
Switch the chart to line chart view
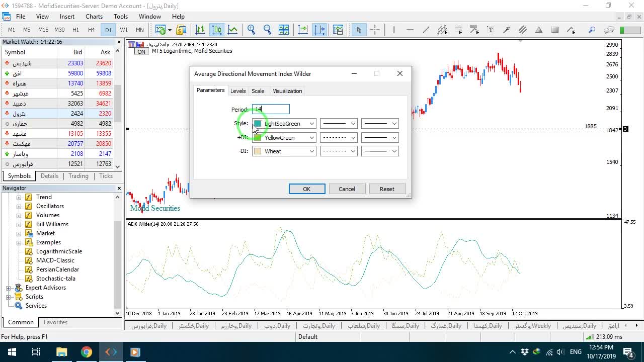[x=232, y=30]
